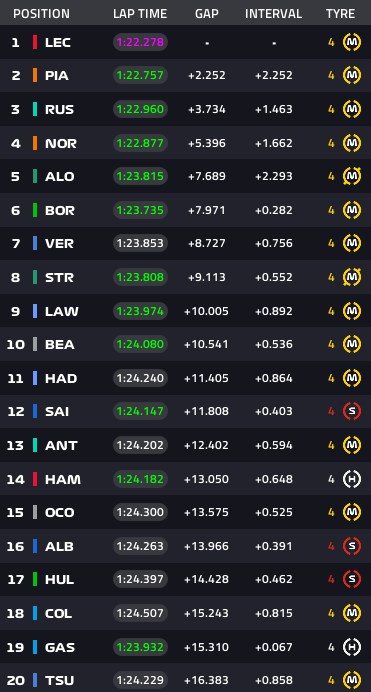Select driver RUS in third position
The height and width of the screenshot is (692, 371).
tap(59, 109)
